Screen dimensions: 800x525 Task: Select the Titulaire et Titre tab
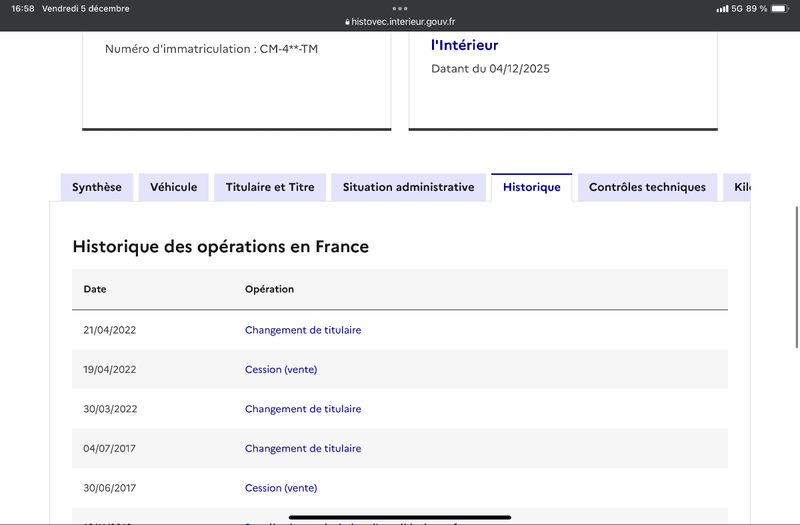click(x=270, y=187)
